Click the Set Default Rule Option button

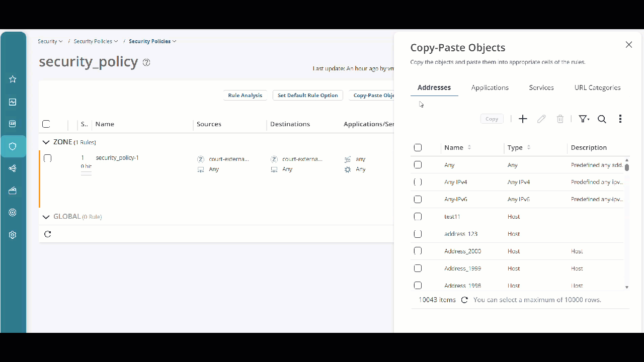[x=308, y=95]
